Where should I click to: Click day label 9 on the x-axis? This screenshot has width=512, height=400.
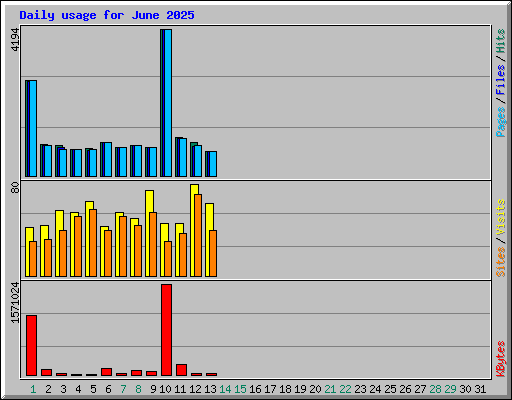(x=153, y=389)
